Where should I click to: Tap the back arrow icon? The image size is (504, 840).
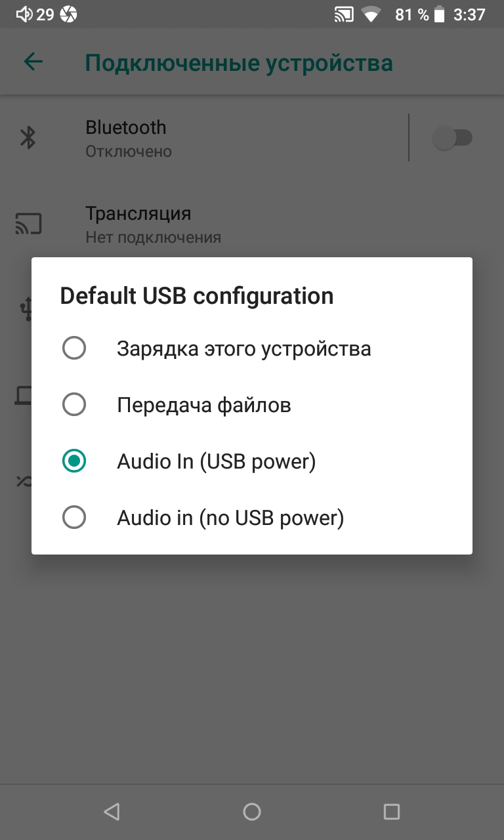(x=33, y=62)
